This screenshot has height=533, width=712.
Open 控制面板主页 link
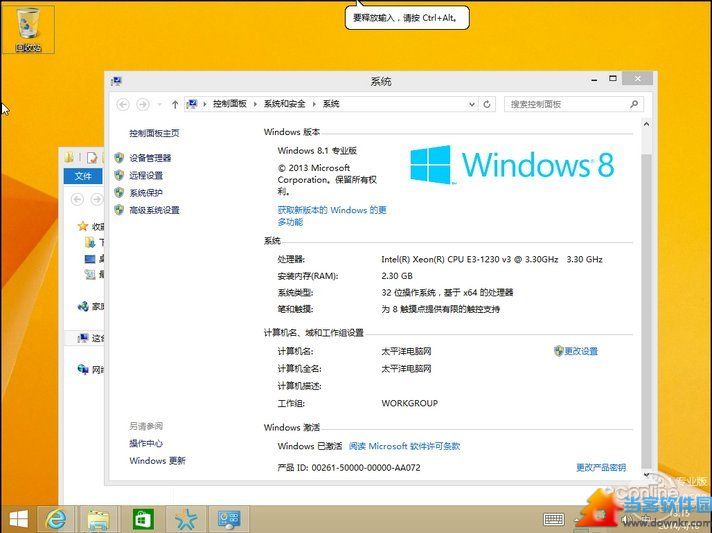154,133
